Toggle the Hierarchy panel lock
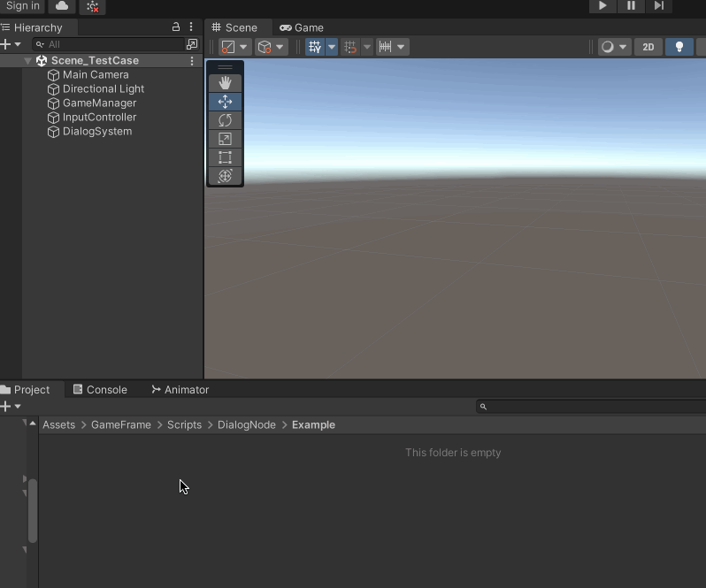The width and height of the screenshot is (706, 588). coord(176,27)
